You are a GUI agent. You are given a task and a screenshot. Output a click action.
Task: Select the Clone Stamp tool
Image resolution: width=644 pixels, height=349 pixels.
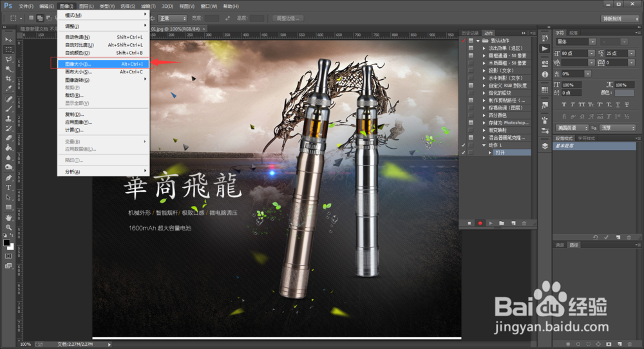click(x=8, y=118)
